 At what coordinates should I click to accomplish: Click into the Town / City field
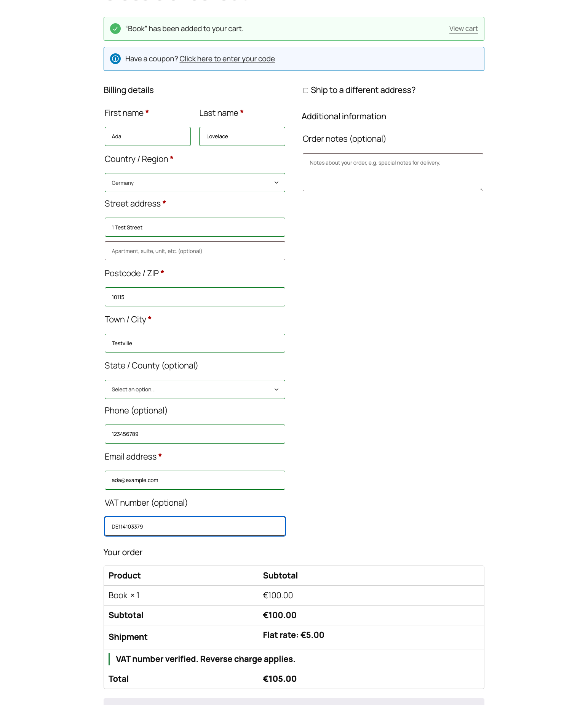195,343
